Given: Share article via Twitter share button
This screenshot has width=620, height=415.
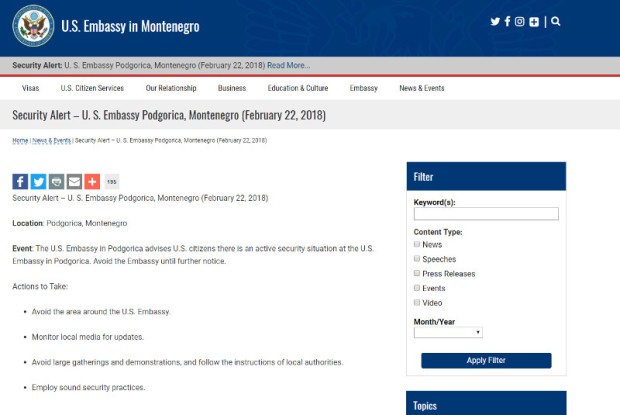Looking at the screenshot, I should point(38,181).
